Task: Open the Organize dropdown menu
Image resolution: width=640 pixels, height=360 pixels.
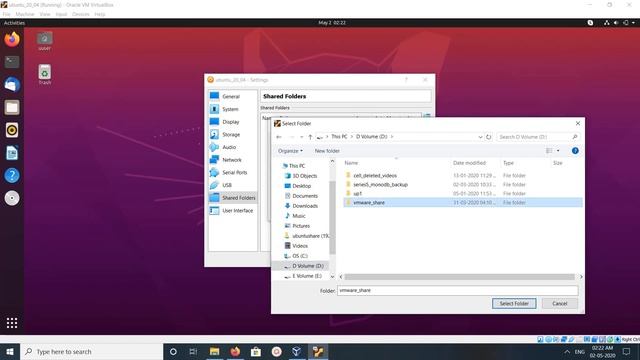Action: pos(290,151)
